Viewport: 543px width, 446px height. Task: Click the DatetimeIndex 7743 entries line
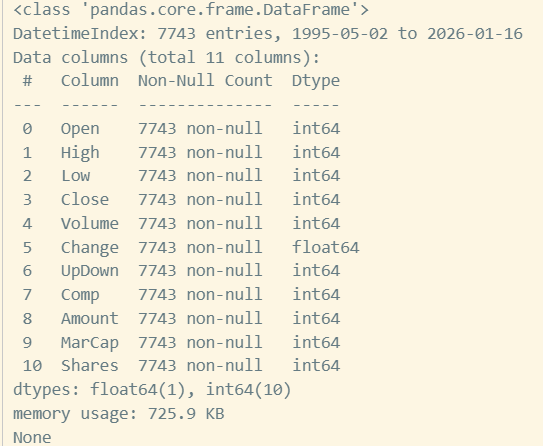pyautogui.click(x=268, y=34)
